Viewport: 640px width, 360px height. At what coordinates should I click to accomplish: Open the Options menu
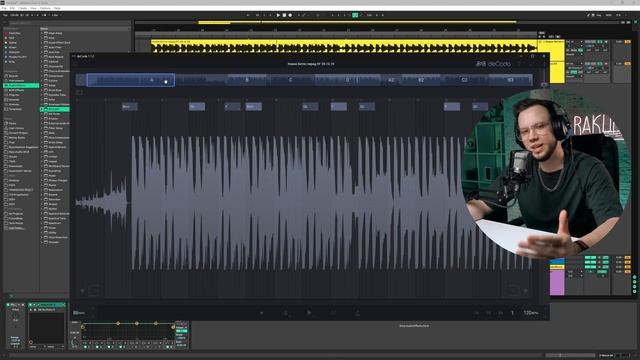click(45, 8)
